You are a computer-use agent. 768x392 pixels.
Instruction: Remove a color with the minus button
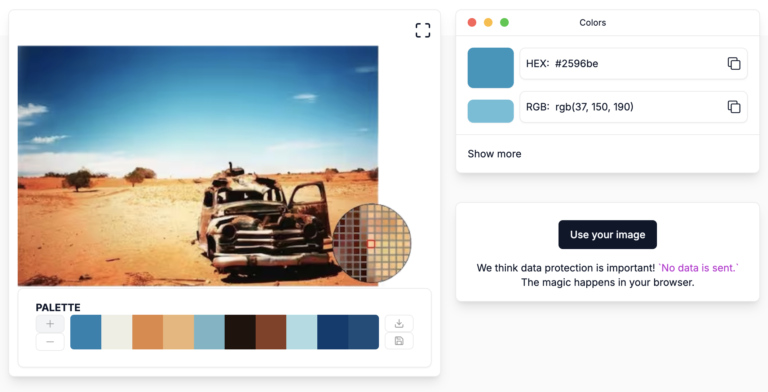pos(50,341)
